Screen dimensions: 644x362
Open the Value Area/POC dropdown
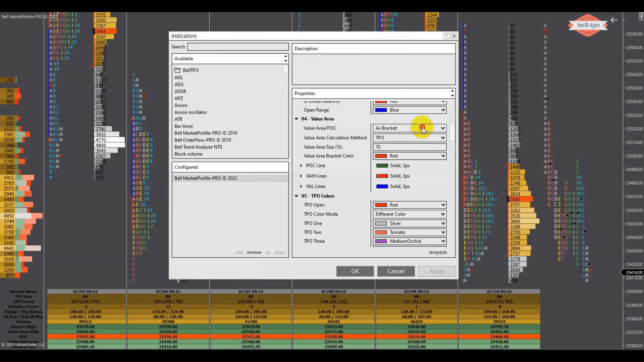(x=443, y=128)
